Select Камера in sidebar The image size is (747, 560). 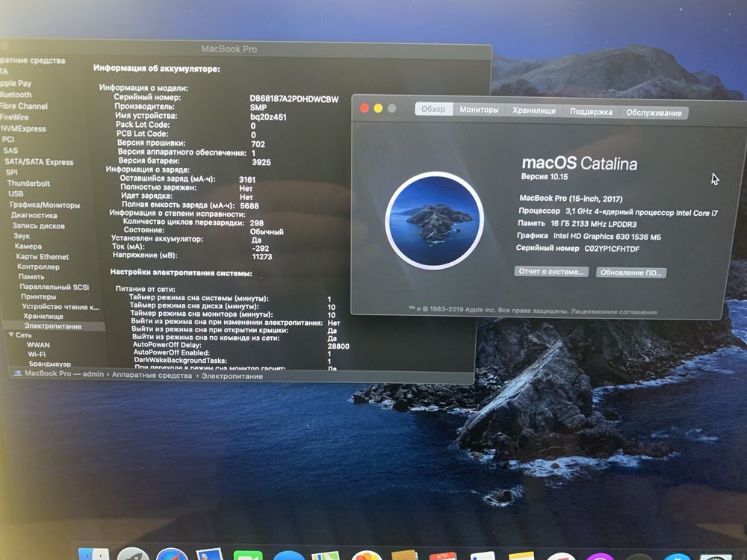28,246
